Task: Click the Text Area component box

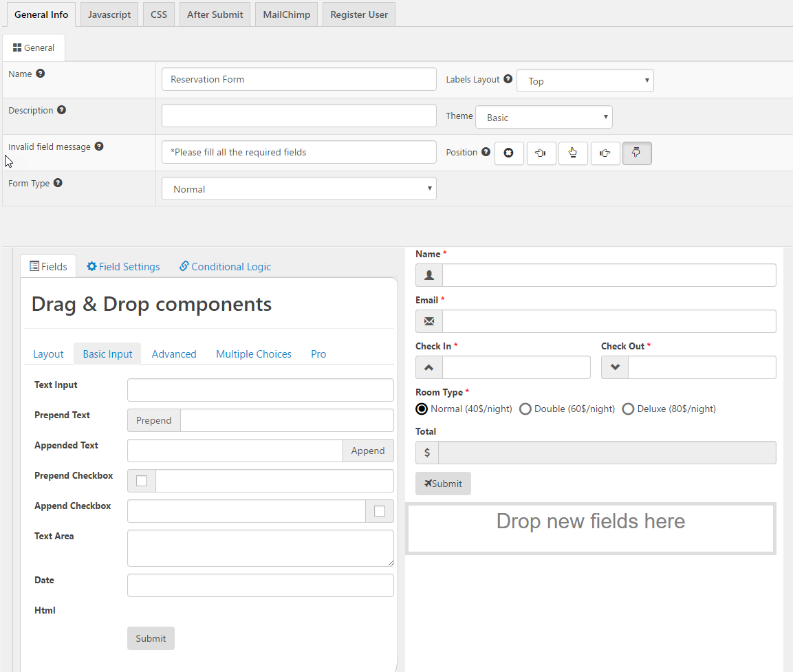Action: 261,548
